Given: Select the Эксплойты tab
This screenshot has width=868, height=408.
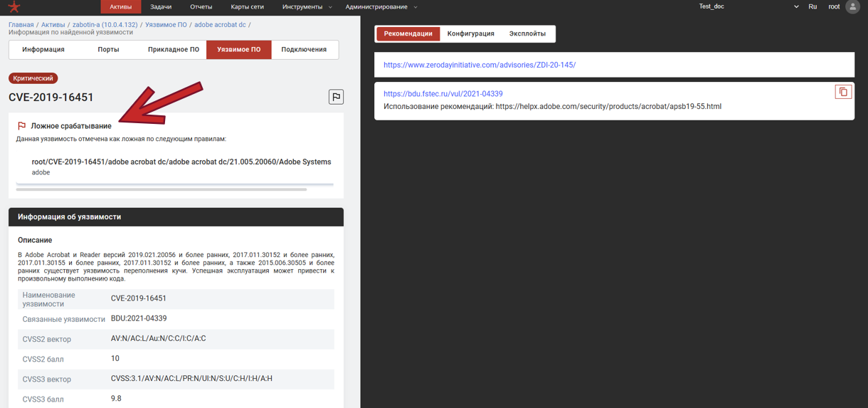Looking at the screenshot, I should point(527,33).
